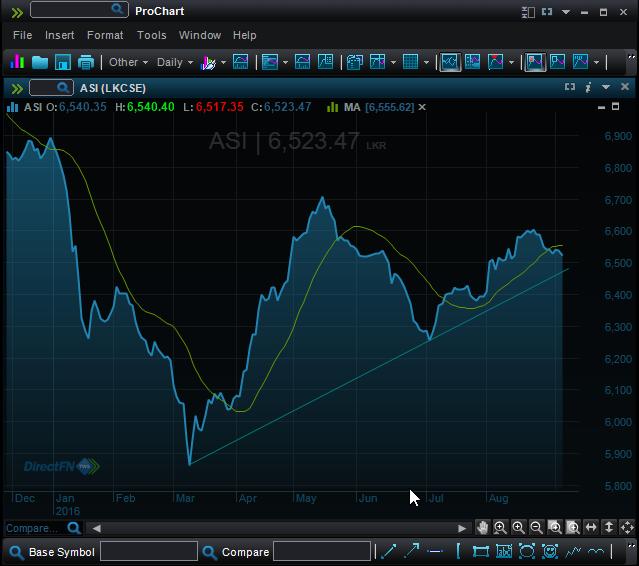Select the horizontal line drawing tool

click(435, 552)
